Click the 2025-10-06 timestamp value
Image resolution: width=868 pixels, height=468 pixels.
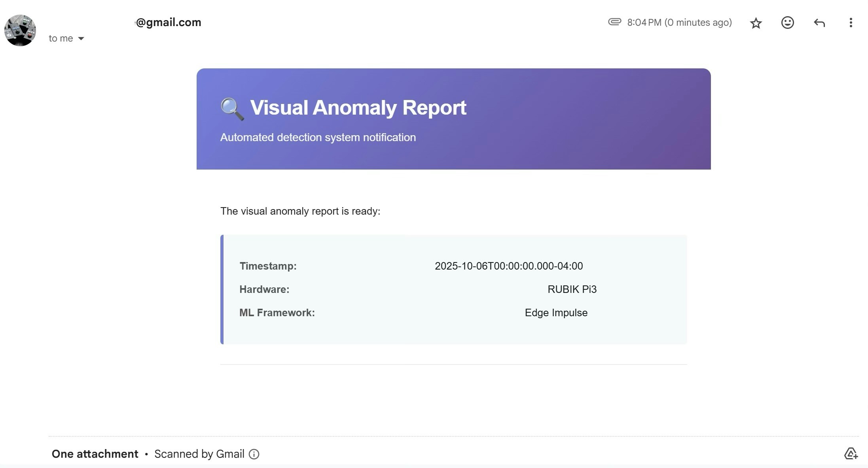pyautogui.click(x=508, y=266)
